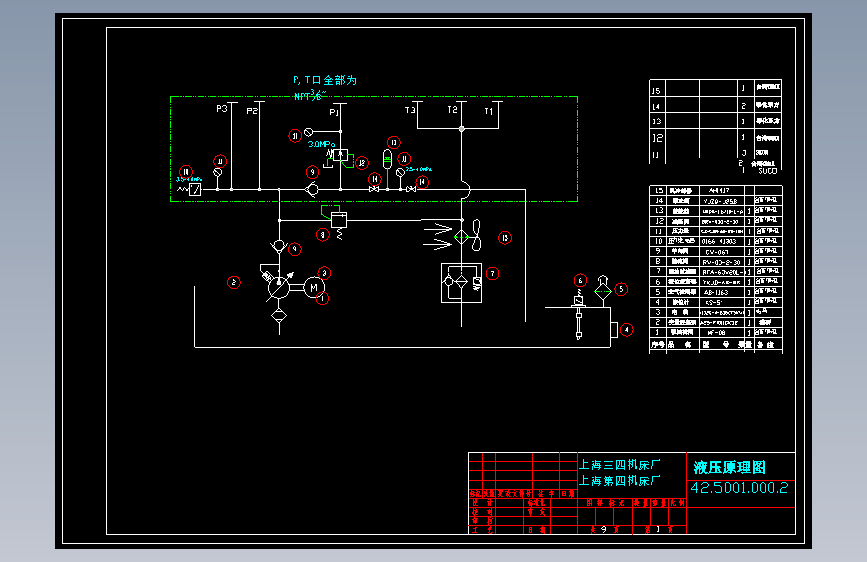
Task: Select drawing number 42.5001.000.2
Action: pyautogui.click(x=739, y=487)
